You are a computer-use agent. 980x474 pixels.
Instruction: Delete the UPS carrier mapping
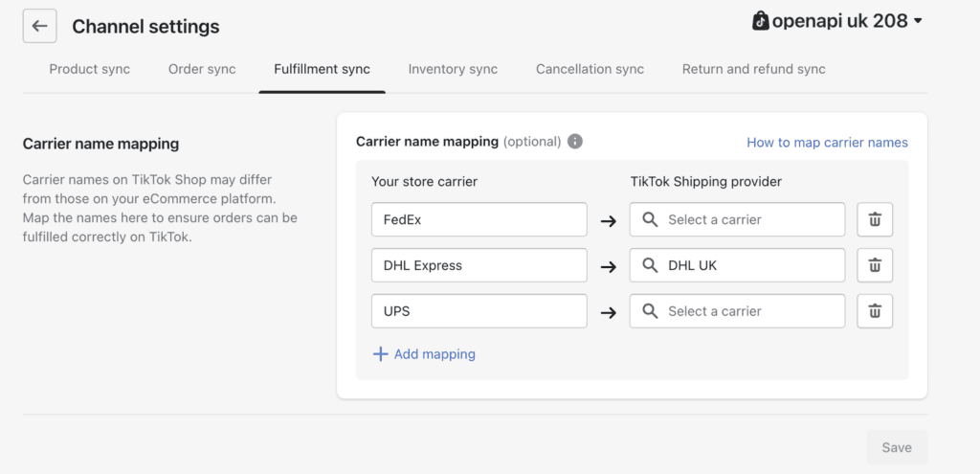[875, 311]
